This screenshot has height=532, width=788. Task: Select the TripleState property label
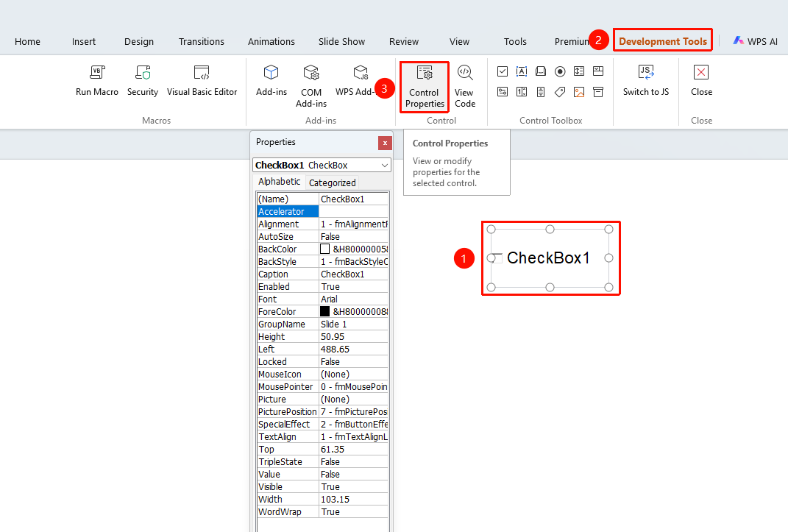[x=280, y=461]
